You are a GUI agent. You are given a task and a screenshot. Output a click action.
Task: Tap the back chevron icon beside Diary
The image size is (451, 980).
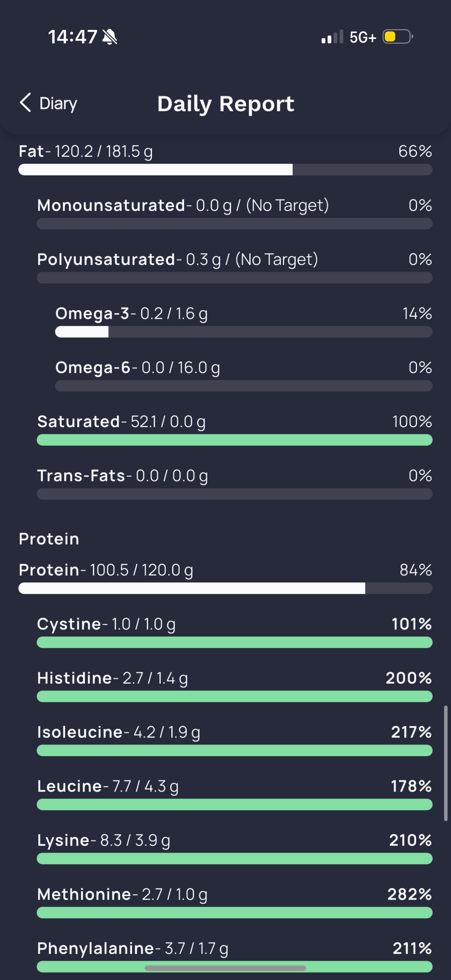pyautogui.click(x=25, y=103)
